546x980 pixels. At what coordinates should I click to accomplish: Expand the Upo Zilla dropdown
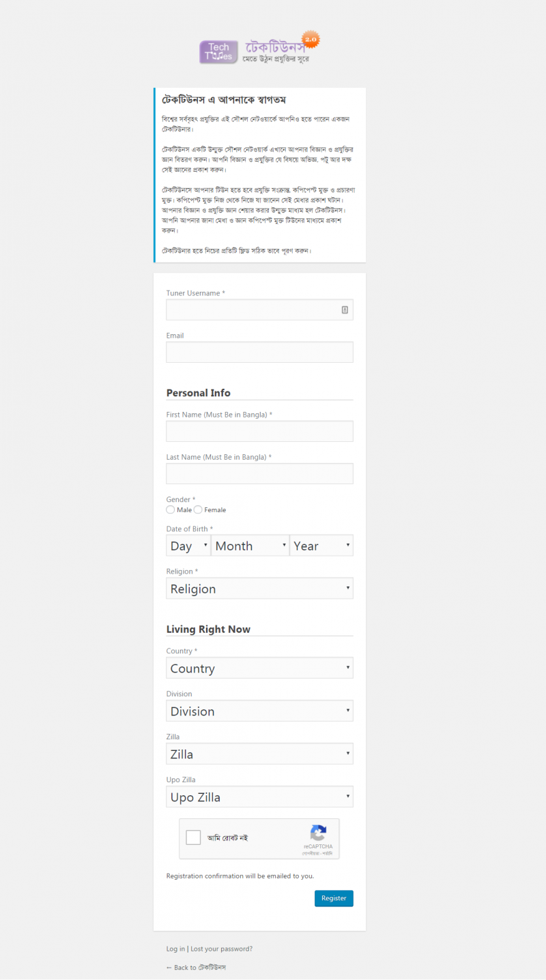coord(259,797)
